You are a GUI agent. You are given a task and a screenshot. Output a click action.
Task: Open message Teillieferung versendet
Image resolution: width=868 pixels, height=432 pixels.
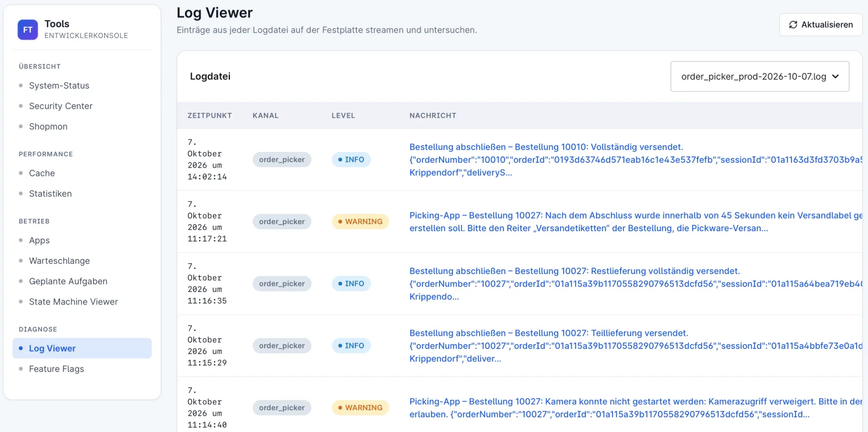(x=635, y=346)
